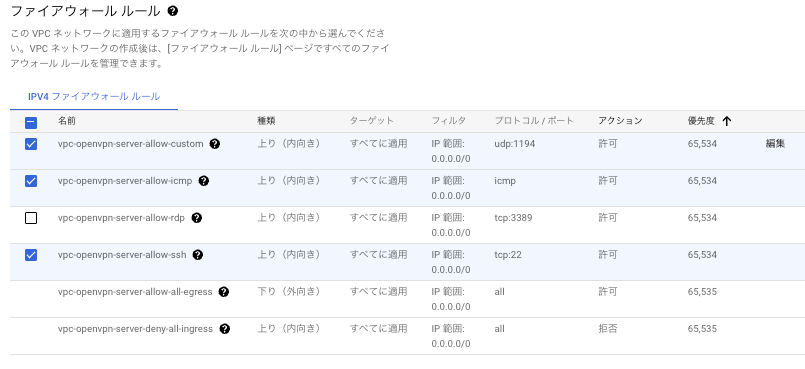Click the 優先度 sort arrow icon
Screen dimensions: 805x369
point(726,122)
